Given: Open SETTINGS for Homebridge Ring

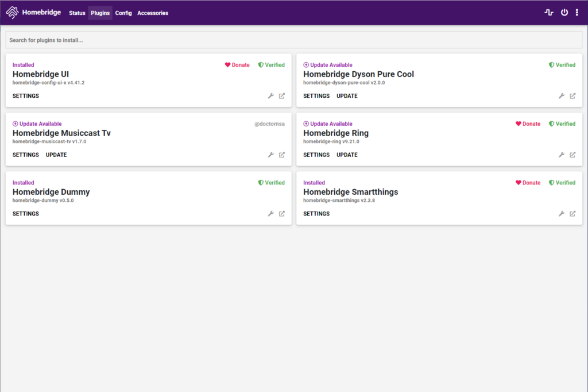Looking at the screenshot, I should [x=316, y=155].
